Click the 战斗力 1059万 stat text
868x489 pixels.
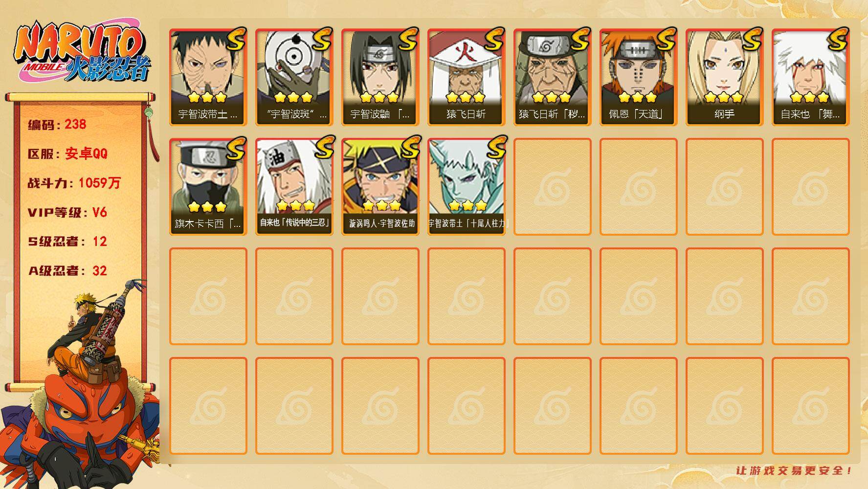pyautogui.click(x=74, y=183)
